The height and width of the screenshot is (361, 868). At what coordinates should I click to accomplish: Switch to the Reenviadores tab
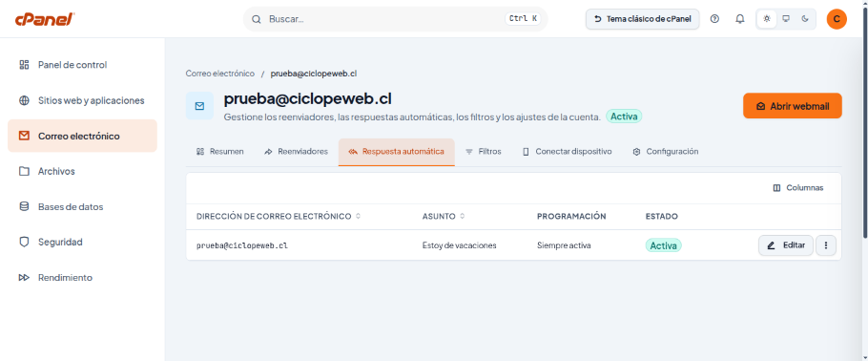point(296,152)
